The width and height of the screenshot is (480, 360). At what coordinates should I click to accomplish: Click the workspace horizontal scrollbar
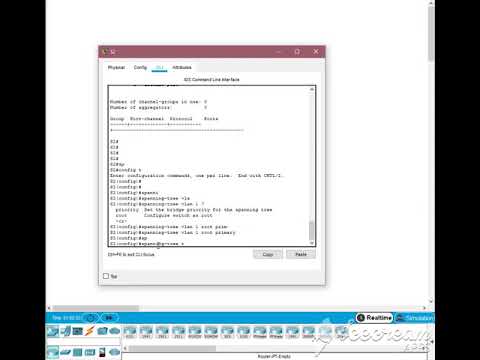(96, 308)
